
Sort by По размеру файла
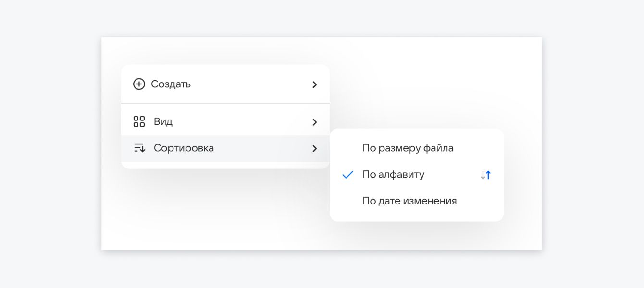(408, 148)
